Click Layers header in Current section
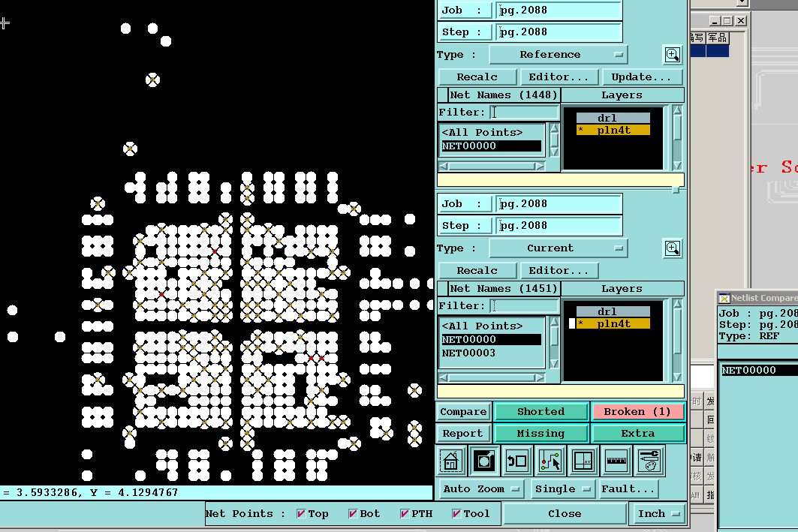The height and width of the screenshot is (532, 798). point(622,289)
